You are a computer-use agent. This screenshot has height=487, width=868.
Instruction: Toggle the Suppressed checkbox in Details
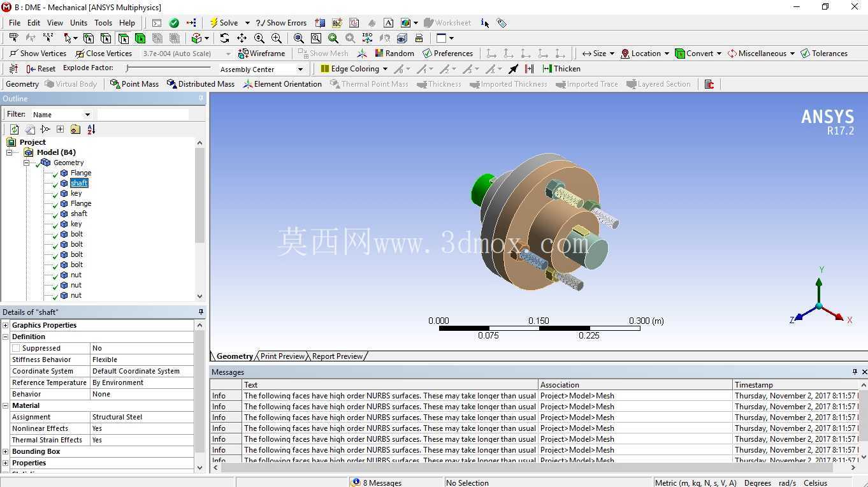pos(16,348)
